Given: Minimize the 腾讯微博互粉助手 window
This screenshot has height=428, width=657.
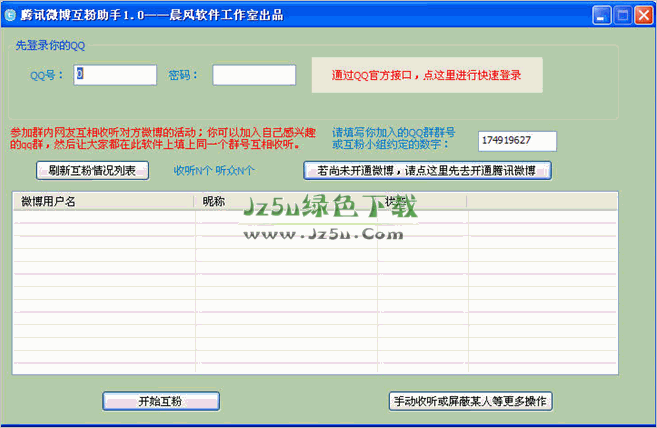Looking at the screenshot, I should click(602, 16).
